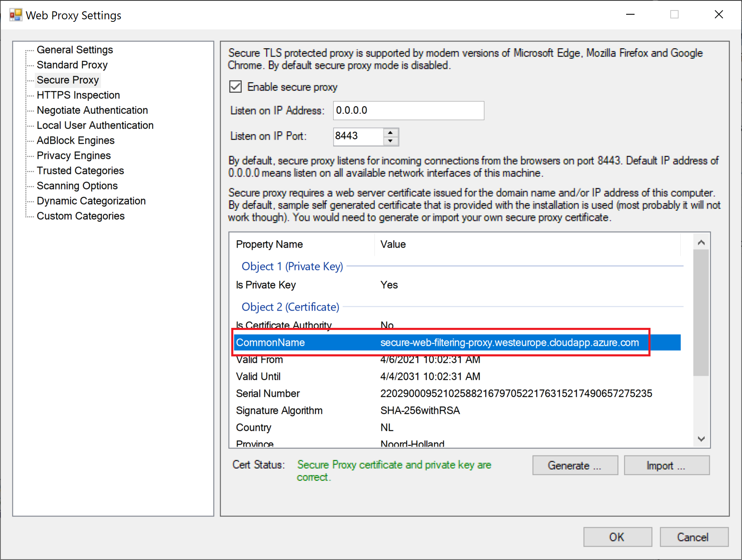Click the Generate certificate button
Viewport: 742px width, 560px height.
[575, 465]
